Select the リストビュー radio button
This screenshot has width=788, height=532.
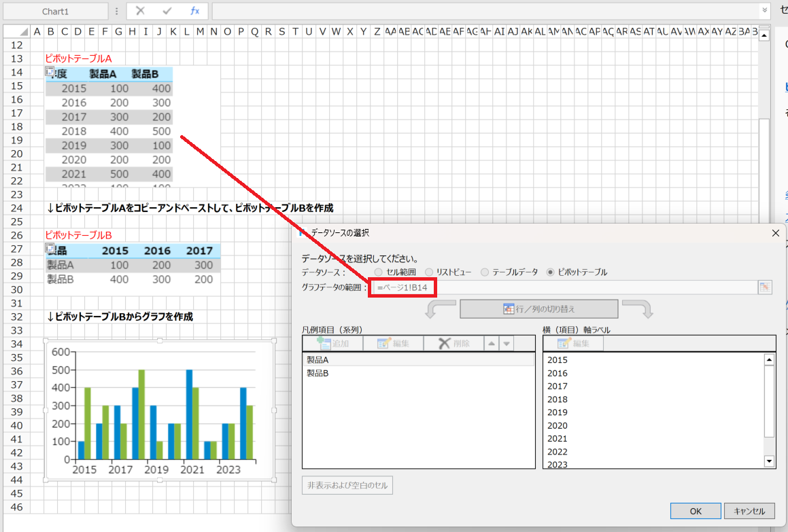[429, 272]
